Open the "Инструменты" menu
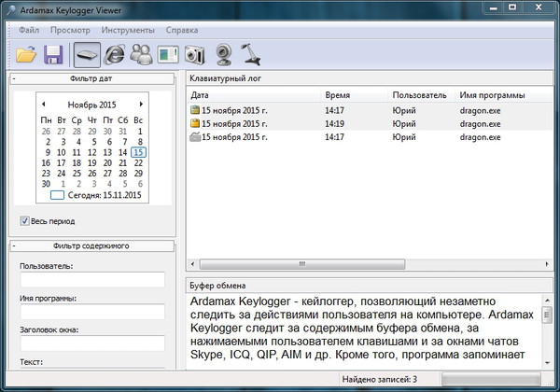Image resolution: width=560 pixels, height=392 pixels. click(128, 30)
